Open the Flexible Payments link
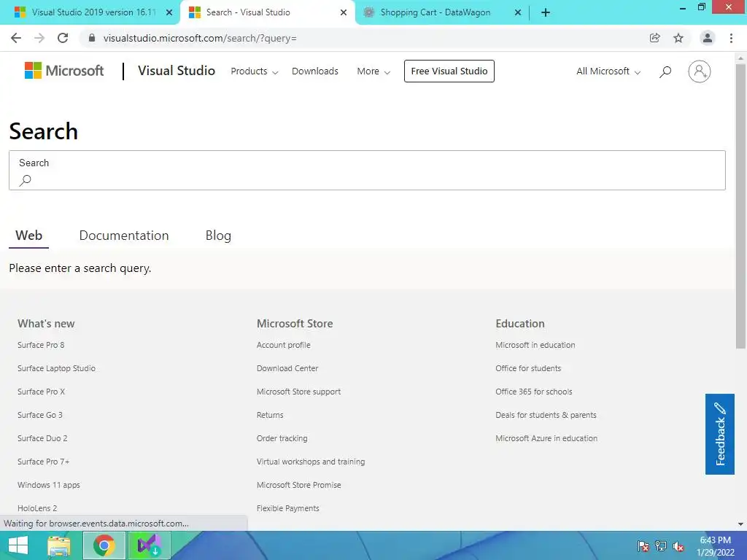 click(x=287, y=508)
